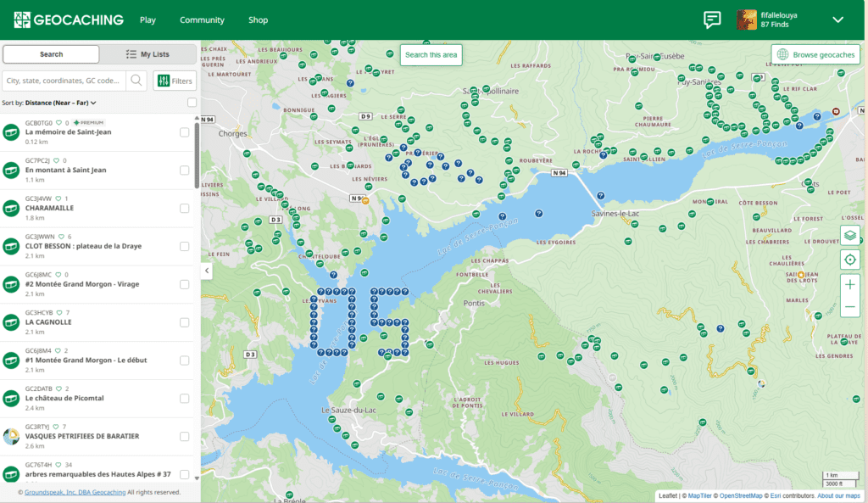The height and width of the screenshot is (503, 868).
Task: Toggle the select-all checkbox above results
Action: [x=192, y=103]
